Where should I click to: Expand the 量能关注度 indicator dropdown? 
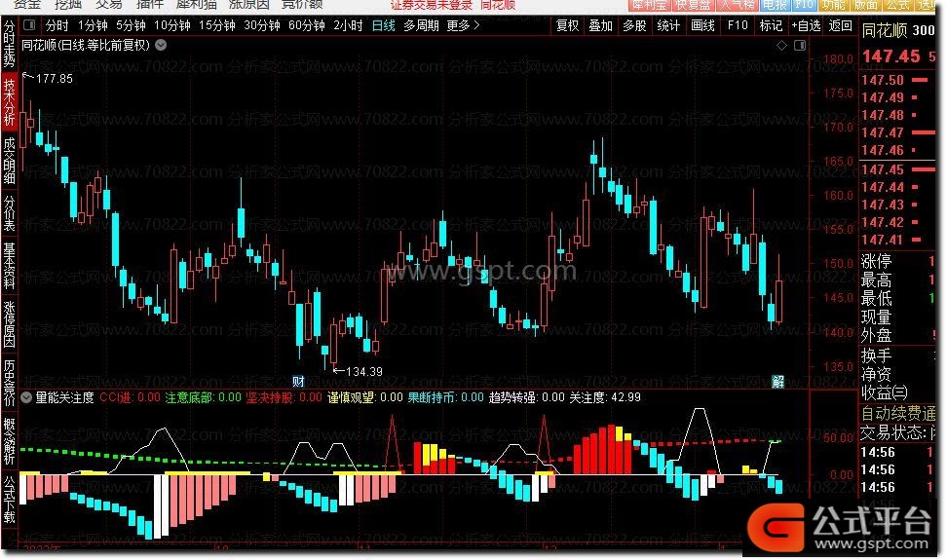pos(26,397)
